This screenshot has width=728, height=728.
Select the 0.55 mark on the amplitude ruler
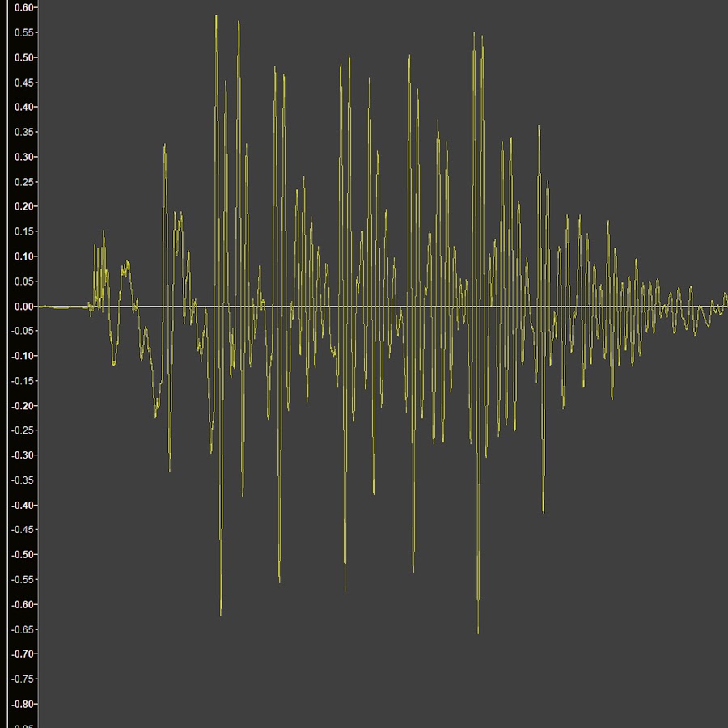23,32
